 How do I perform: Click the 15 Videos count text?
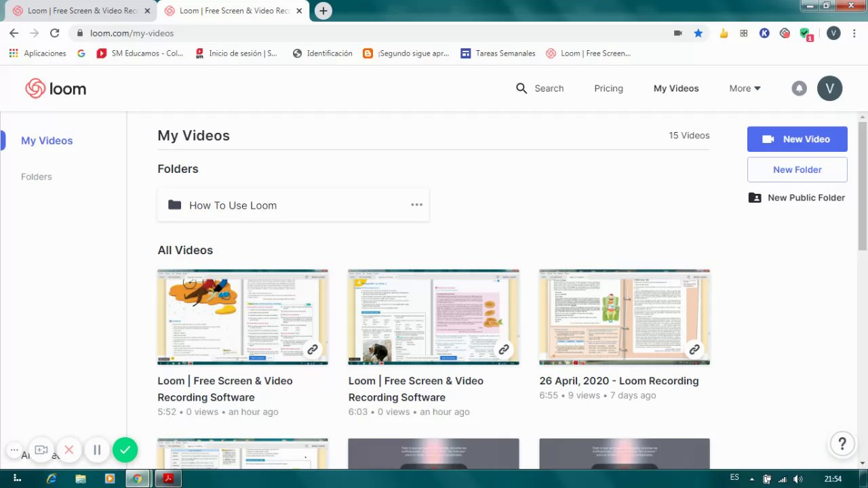click(689, 136)
